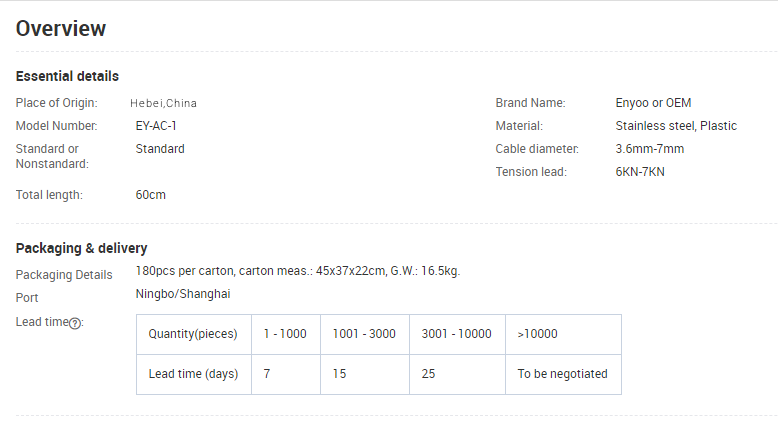The height and width of the screenshot is (423, 778).
Task: Select the 3.6mm-7mm cable diameter value
Action: coord(650,149)
